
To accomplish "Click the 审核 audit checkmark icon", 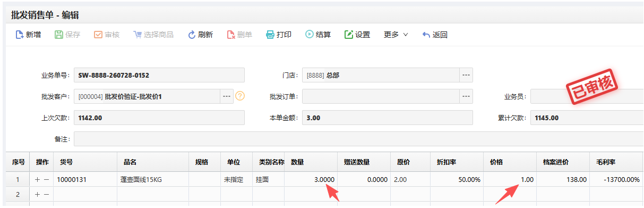I will coord(98,35).
